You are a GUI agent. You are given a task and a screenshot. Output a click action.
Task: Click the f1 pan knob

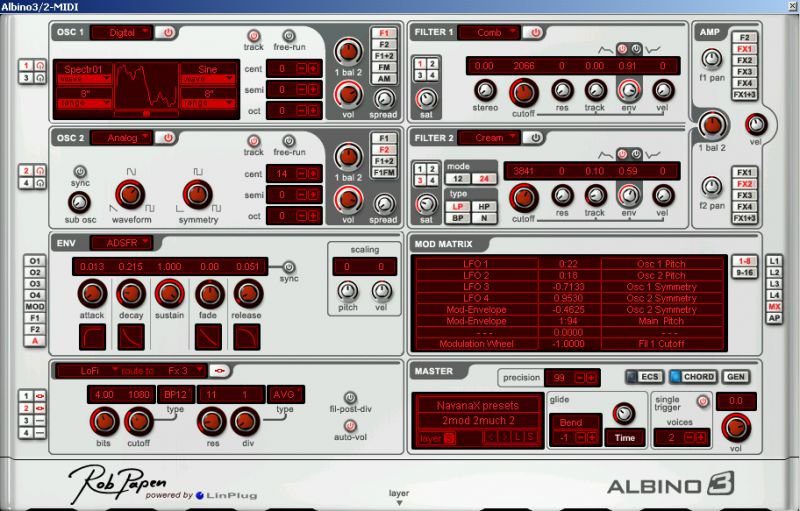pyautogui.click(x=712, y=59)
